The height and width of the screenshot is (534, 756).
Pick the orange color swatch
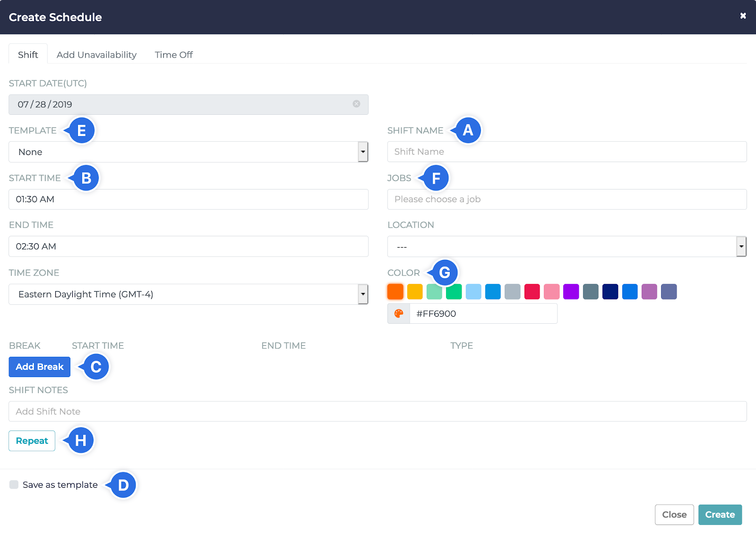[x=395, y=292]
